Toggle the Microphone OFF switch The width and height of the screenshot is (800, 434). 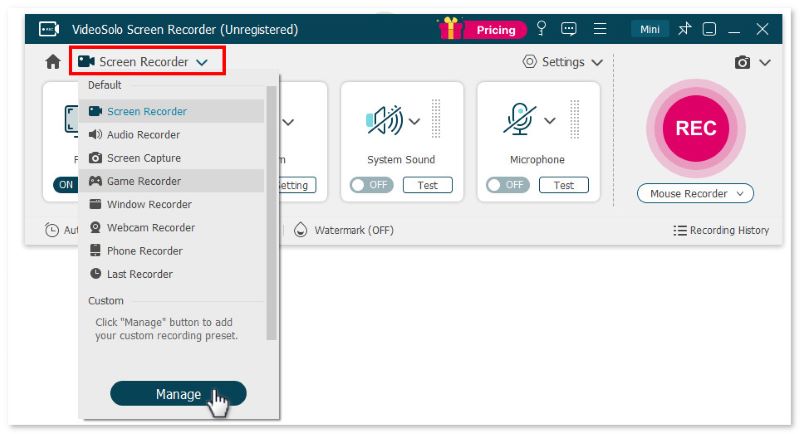coord(508,185)
